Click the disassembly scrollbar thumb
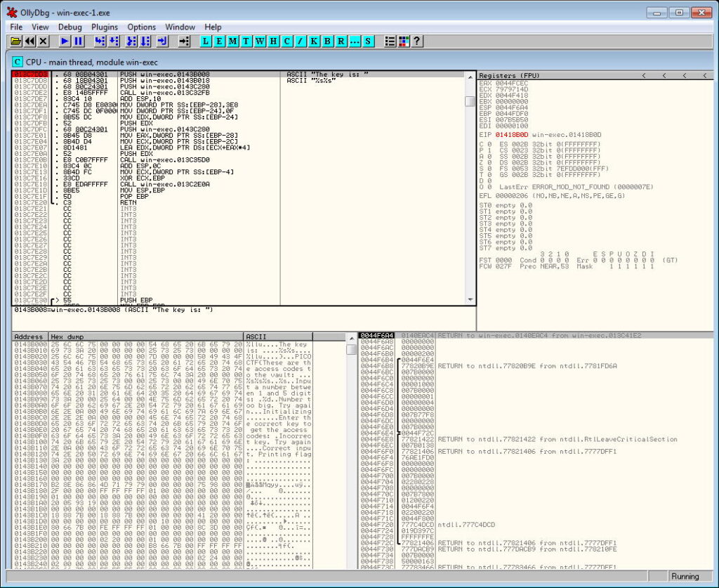Screen dimensions: 719x588 (x=470, y=101)
